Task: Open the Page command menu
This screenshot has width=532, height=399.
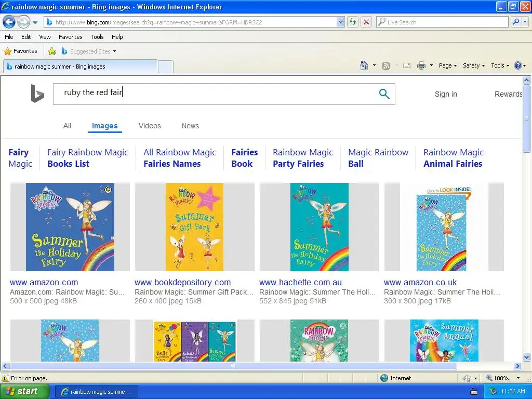Action: point(447,65)
